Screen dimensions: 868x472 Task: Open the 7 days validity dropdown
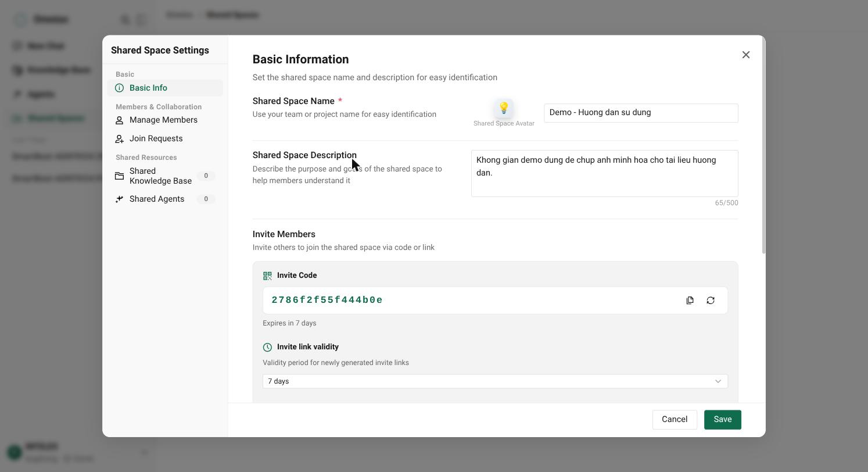(495, 381)
